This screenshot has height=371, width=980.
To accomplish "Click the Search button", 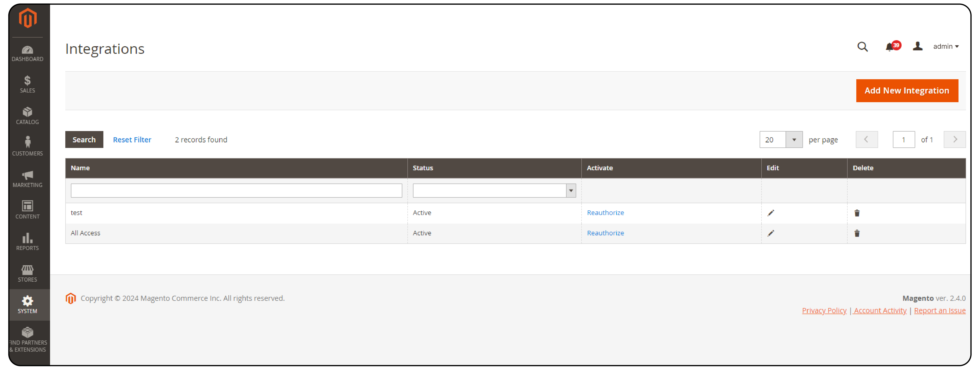I will (84, 140).
